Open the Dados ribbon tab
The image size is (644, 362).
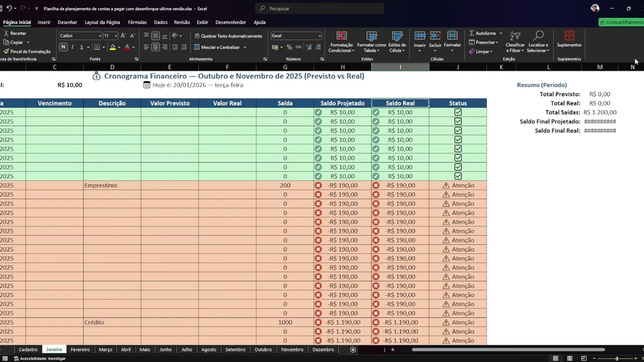coord(160,22)
